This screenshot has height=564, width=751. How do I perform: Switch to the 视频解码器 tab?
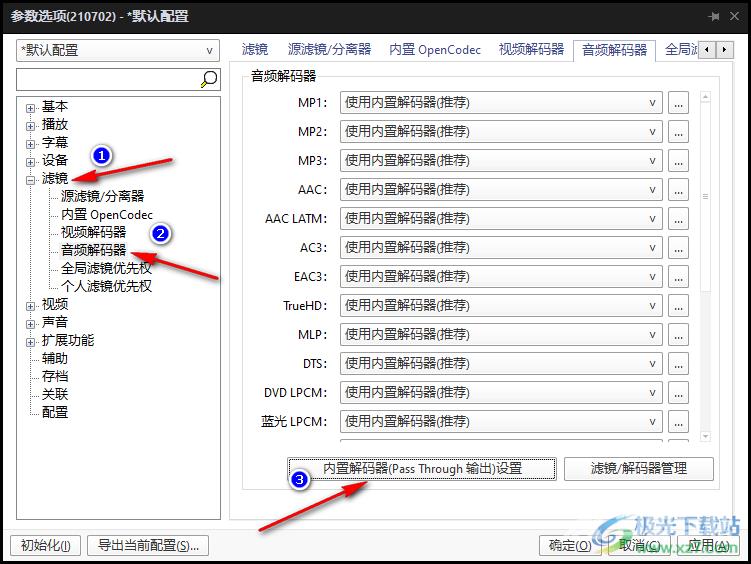click(x=531, y=49)
